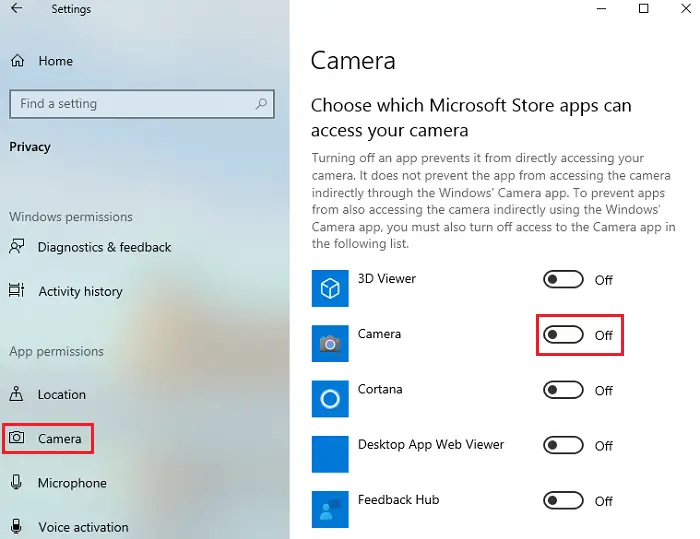Enable Desktop App Web Viewer access
Image resolution: width=700 pixels, height=539 pixels.
563,445
